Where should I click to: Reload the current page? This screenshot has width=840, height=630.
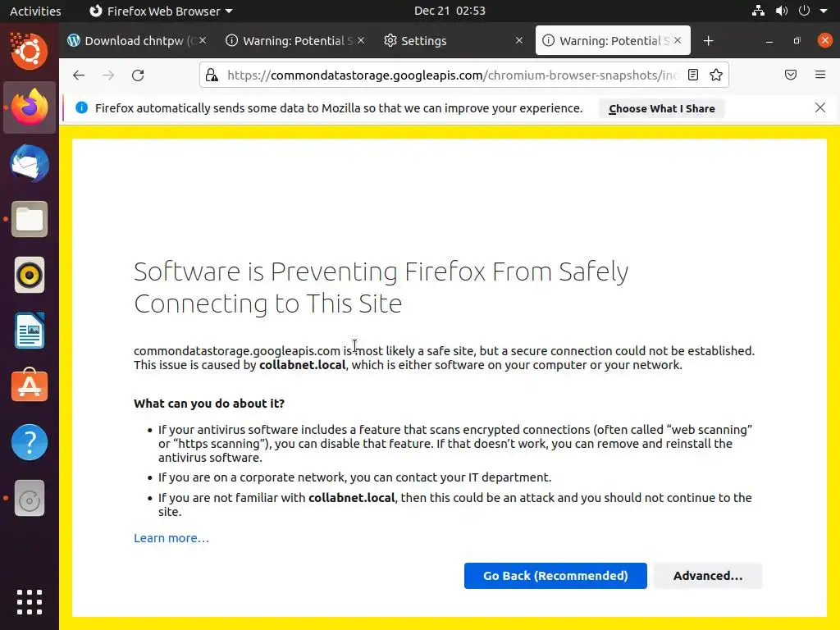tap(138, 75)
